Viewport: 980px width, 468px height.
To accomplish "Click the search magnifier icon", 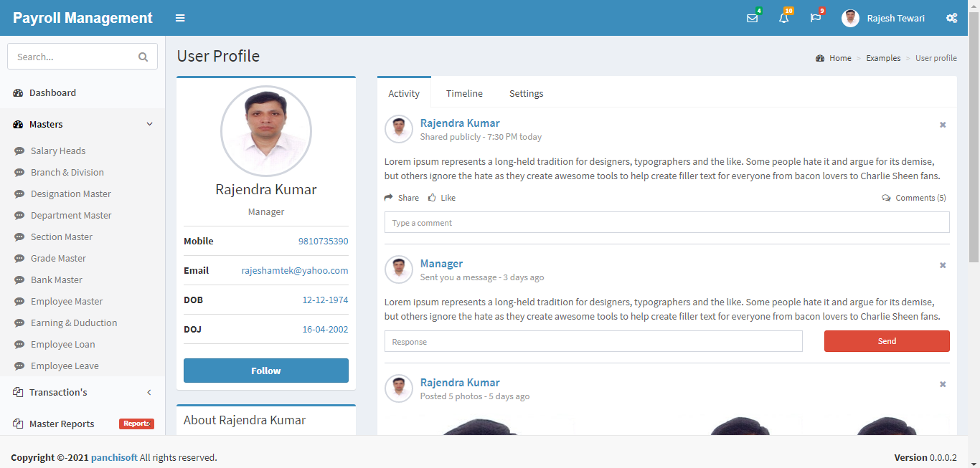I will 143,57.
